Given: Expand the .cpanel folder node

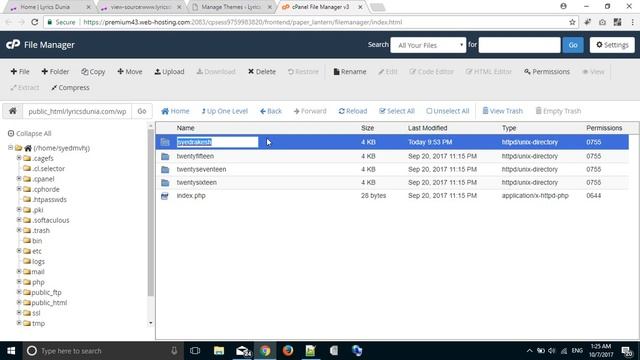Looking at the screenshot, I should click(19, 178).
